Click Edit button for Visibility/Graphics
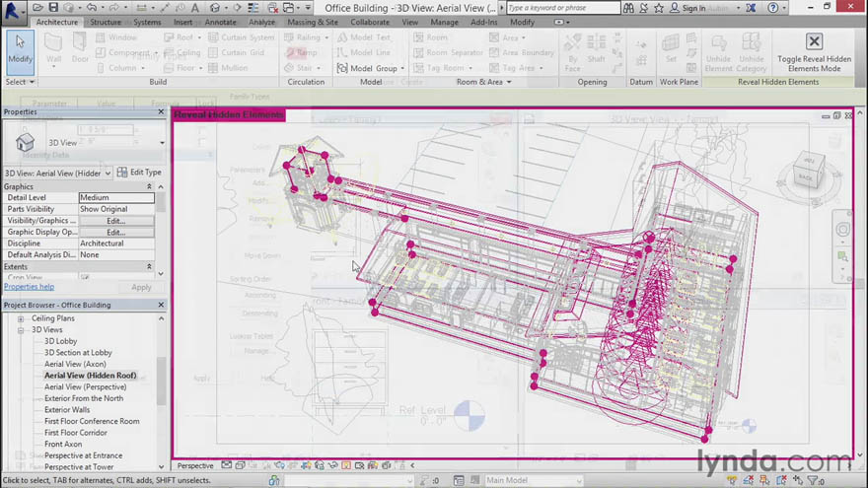Image resolution: width=868 pixels, height=488 pixels. pyautogui.click(x=116, y=221)
